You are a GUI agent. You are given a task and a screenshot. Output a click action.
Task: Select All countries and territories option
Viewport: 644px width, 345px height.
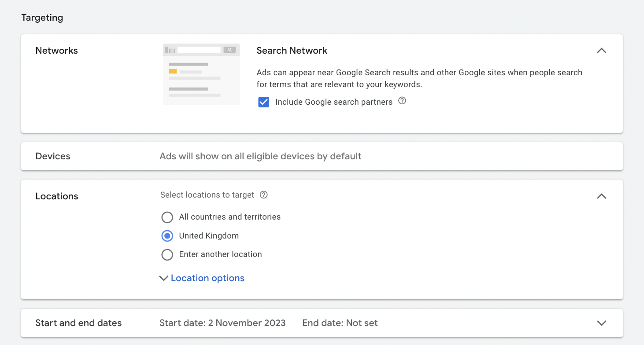tap(167, 217)
